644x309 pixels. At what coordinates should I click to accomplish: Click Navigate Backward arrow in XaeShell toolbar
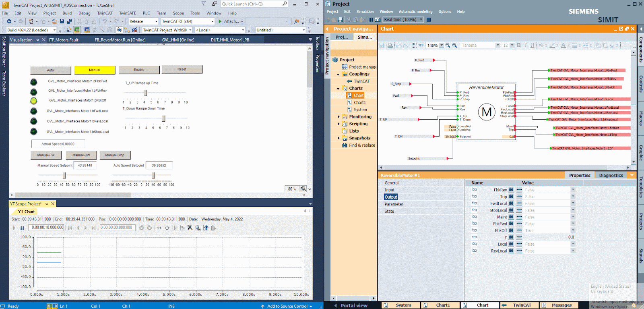pos(9,21)
